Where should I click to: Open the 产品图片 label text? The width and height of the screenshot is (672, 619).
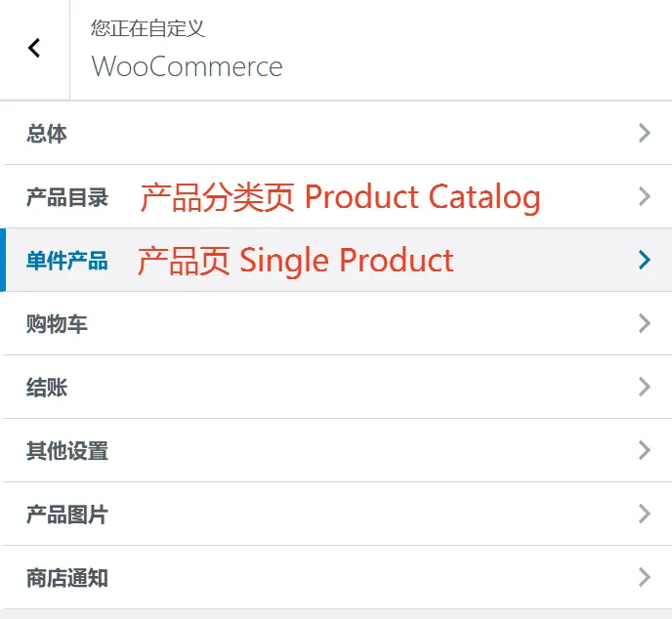pyautogui.click(x=67, y=515)
